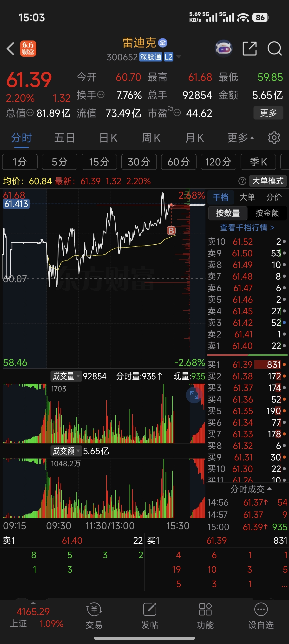
Task: Switch to the 分时 tab
Action: 21,138
